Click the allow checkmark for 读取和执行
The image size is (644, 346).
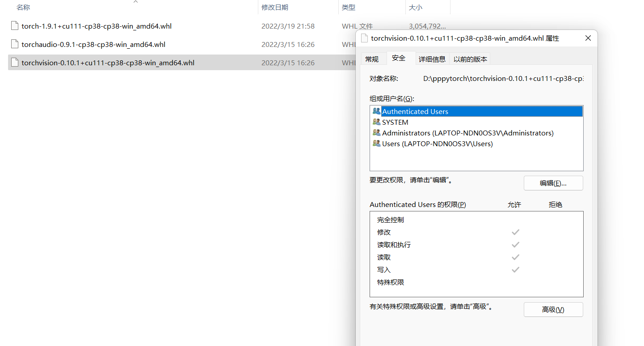coord(515,245)
